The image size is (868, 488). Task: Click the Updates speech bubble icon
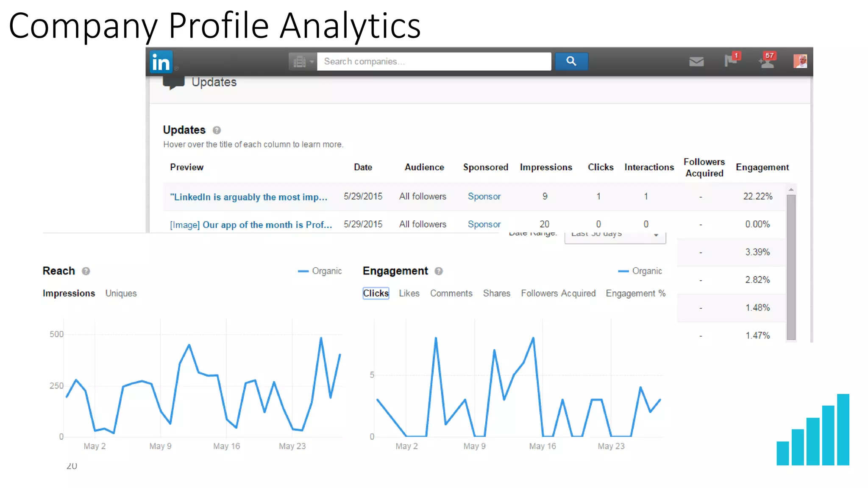point(174,82)
